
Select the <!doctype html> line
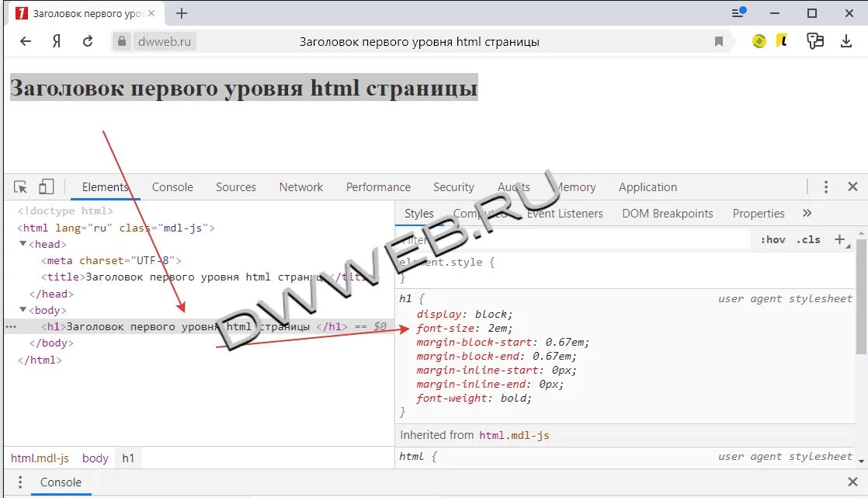[x=65, y=211]
